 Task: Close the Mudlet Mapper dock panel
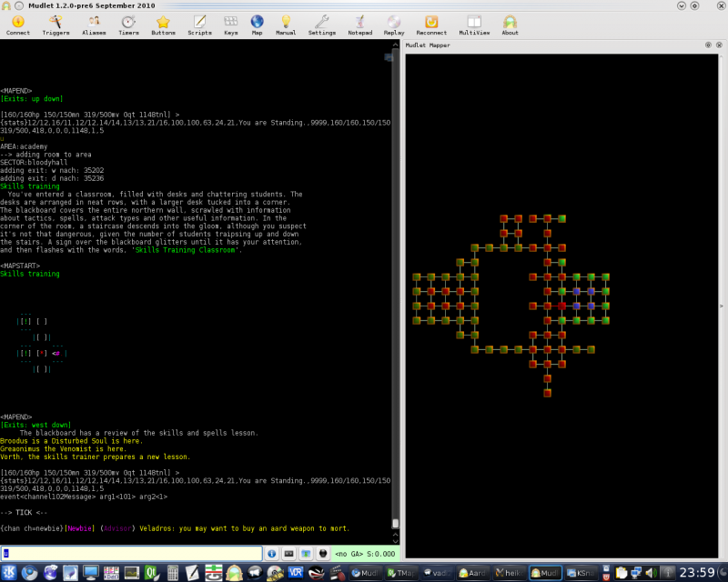(x=719, y=45)
